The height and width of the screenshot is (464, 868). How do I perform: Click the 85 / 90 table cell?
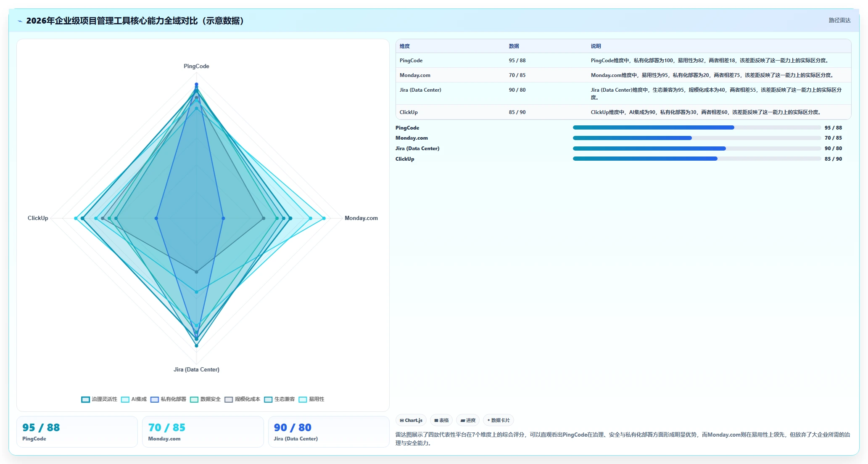click(x=517, y=112)
